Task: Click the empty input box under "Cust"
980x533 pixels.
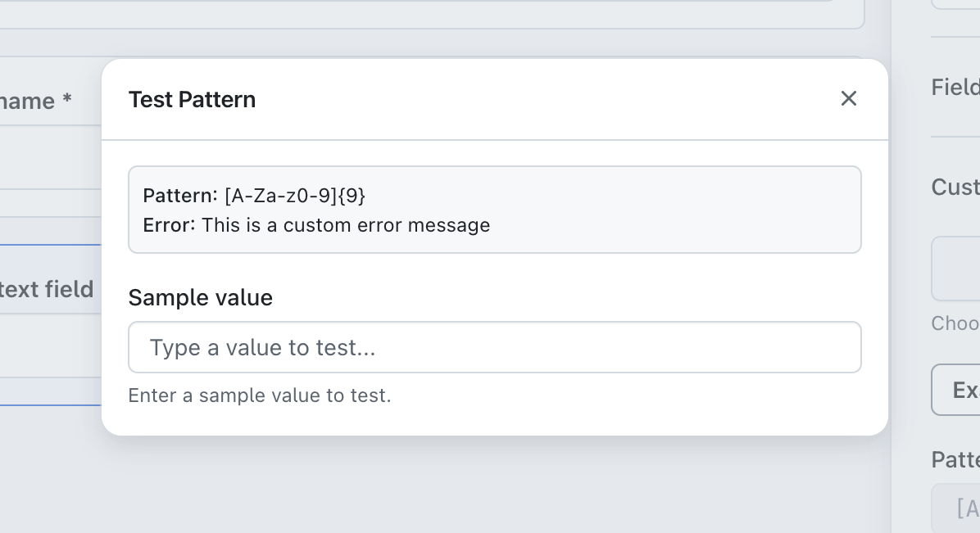Action: 957,269
